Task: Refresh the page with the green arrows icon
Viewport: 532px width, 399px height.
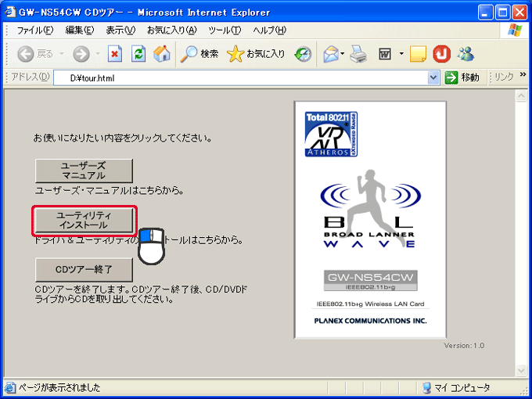Action: click(138, 54)
